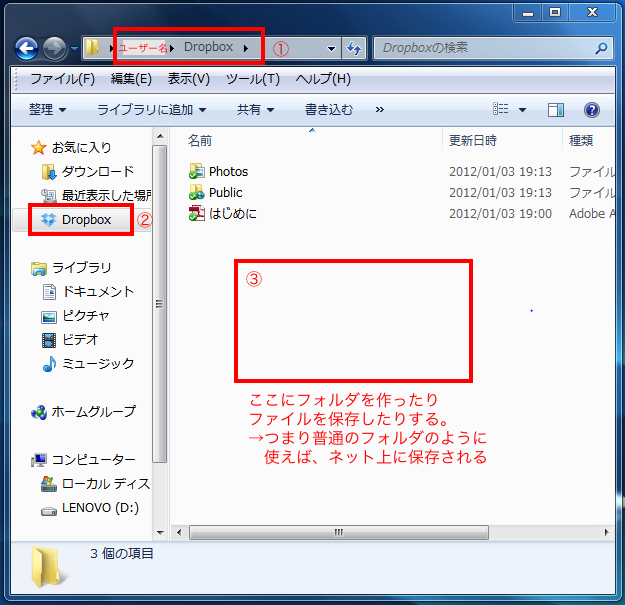Click the ピクチャ picture icon
The image size is (625, 605).
click(49, 317)
